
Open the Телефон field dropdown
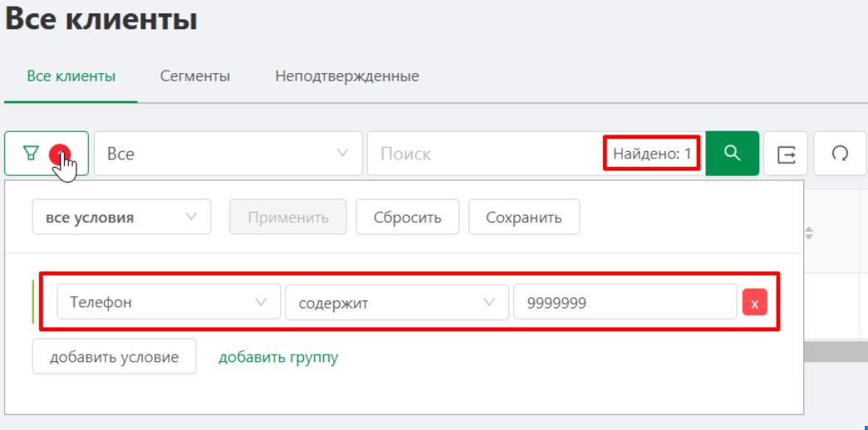tap(169, 302)
